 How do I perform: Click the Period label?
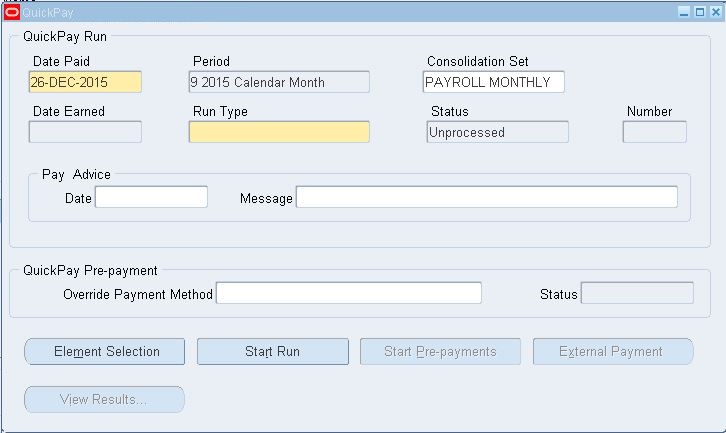tap(212, 61)
